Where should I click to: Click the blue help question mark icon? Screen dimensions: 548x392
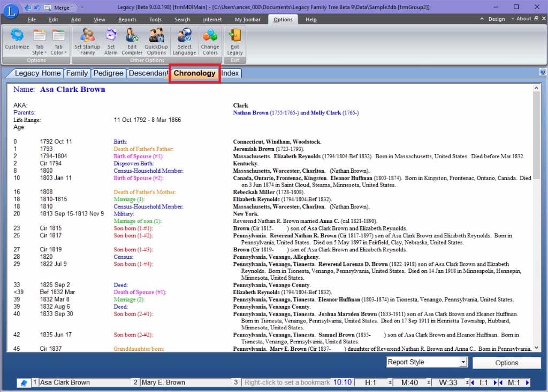click(x=543, y=72)
